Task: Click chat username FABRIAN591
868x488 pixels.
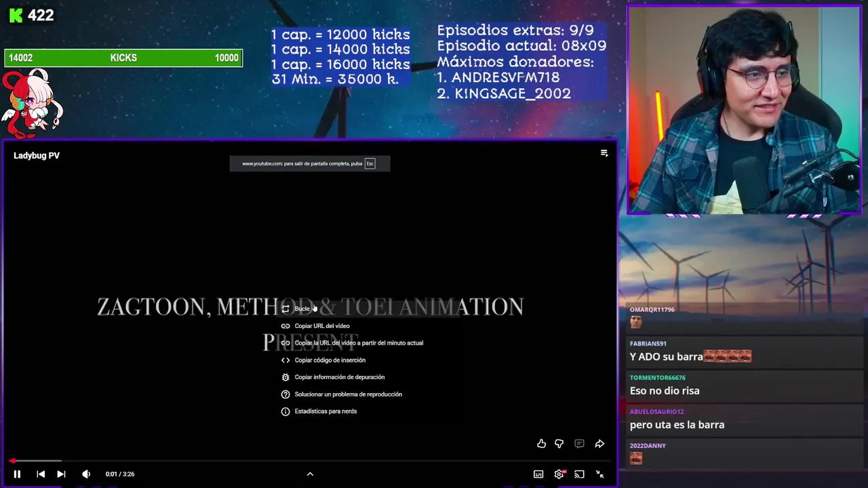Action: coord(648,344)
